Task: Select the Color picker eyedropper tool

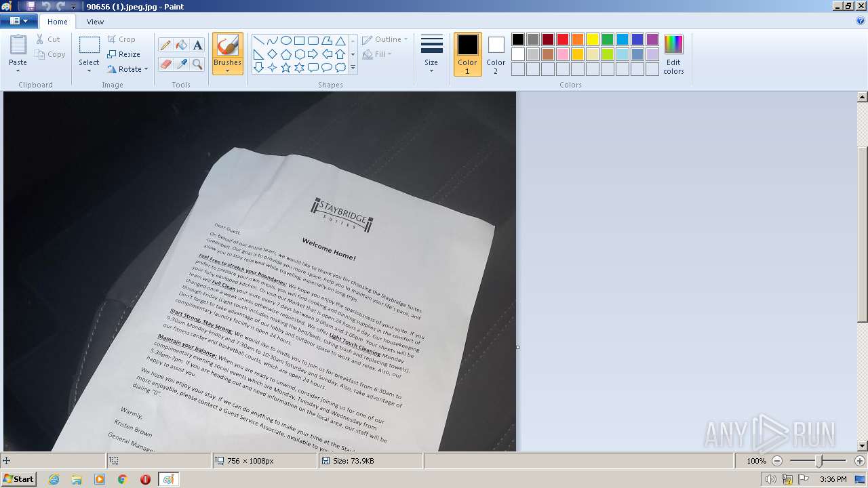Action: [181, 64]
